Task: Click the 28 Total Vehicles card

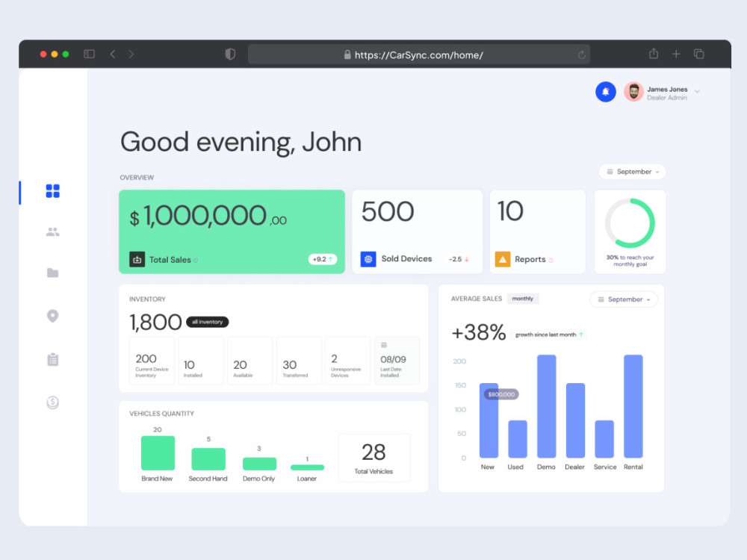Action: coord(374,458)
